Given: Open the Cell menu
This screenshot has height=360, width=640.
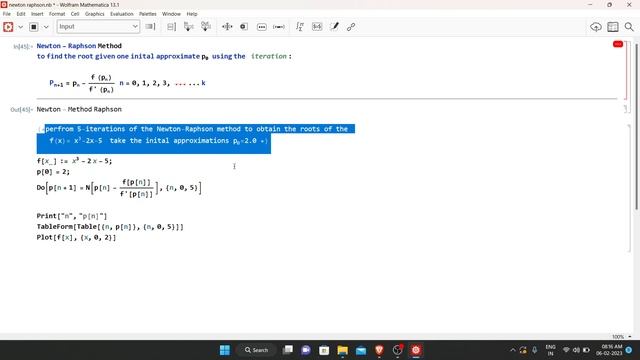Looking at the screenshot, I should (x=75, y=14).
